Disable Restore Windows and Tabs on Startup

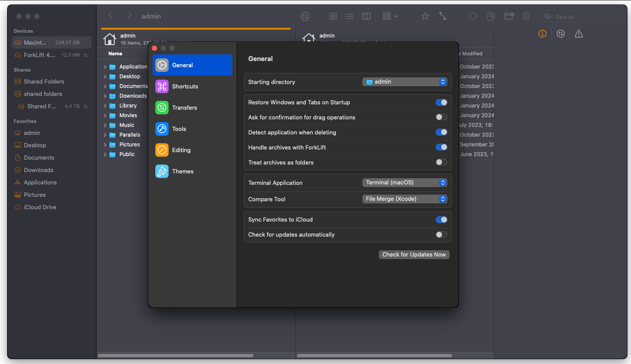pyautogui.click(x=441, y=103)
